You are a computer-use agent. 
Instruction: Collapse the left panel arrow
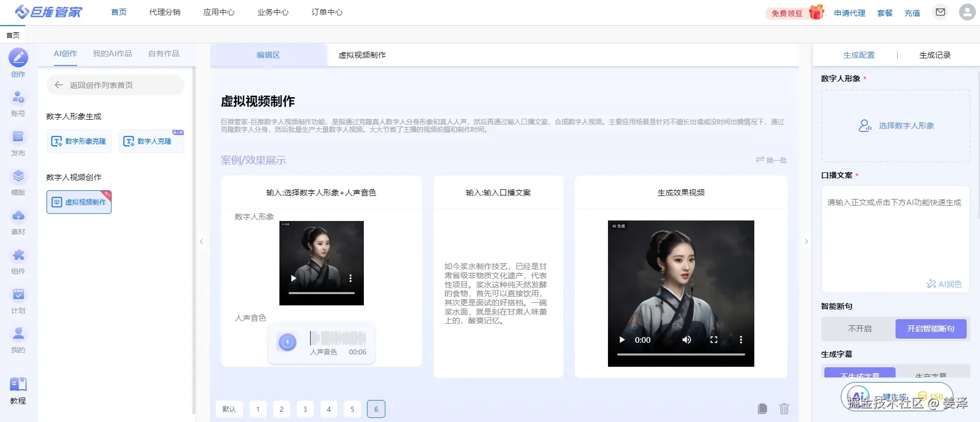click(201, 241)
